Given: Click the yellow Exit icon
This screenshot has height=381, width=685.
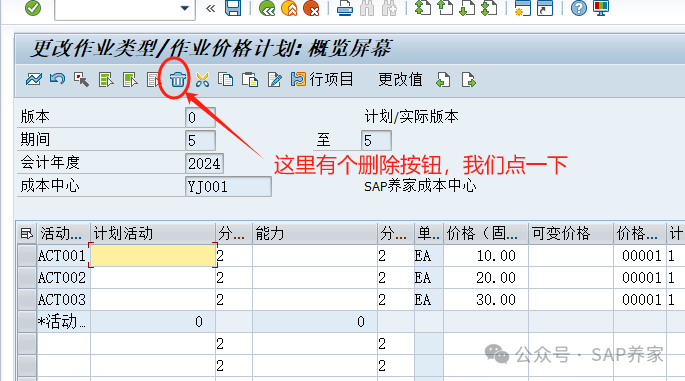Looking at the screenshot, I should (289, 8).
